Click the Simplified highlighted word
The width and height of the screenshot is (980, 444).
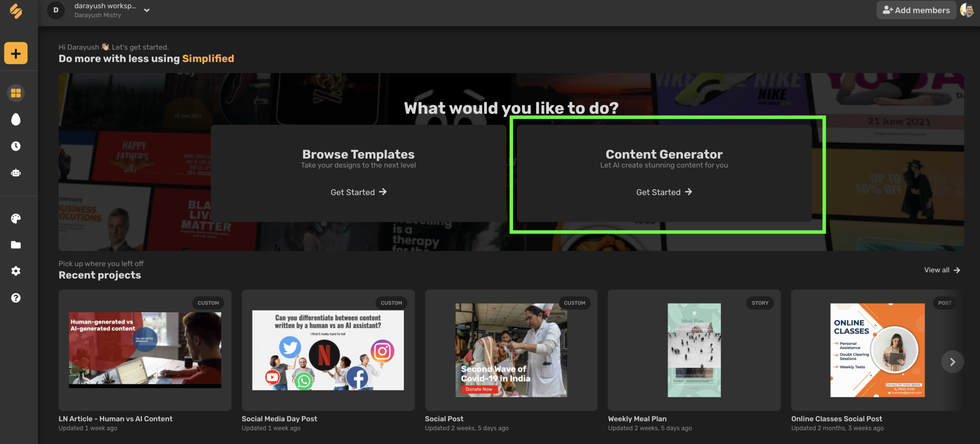pos(208,58)
